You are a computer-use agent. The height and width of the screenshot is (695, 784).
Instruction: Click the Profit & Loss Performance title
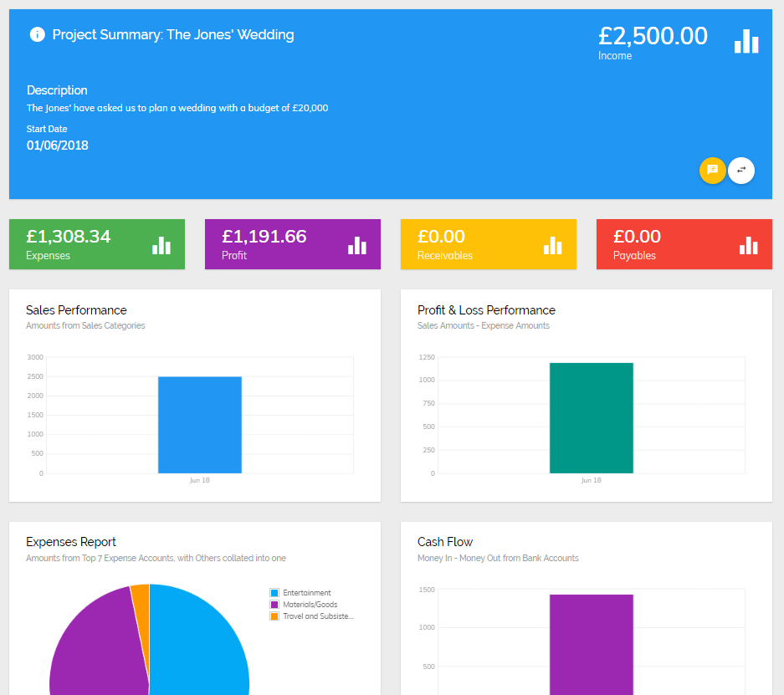[486, 310]
